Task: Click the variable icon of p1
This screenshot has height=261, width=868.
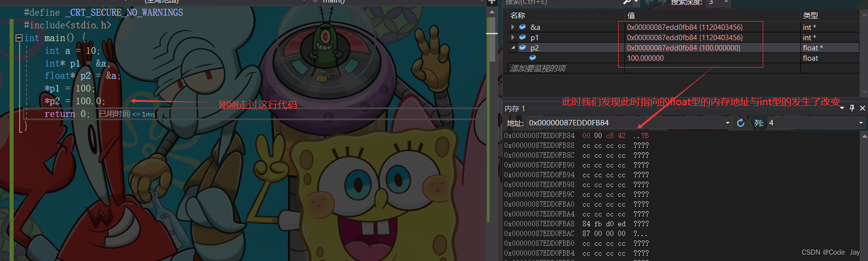Action: [523, 37]
